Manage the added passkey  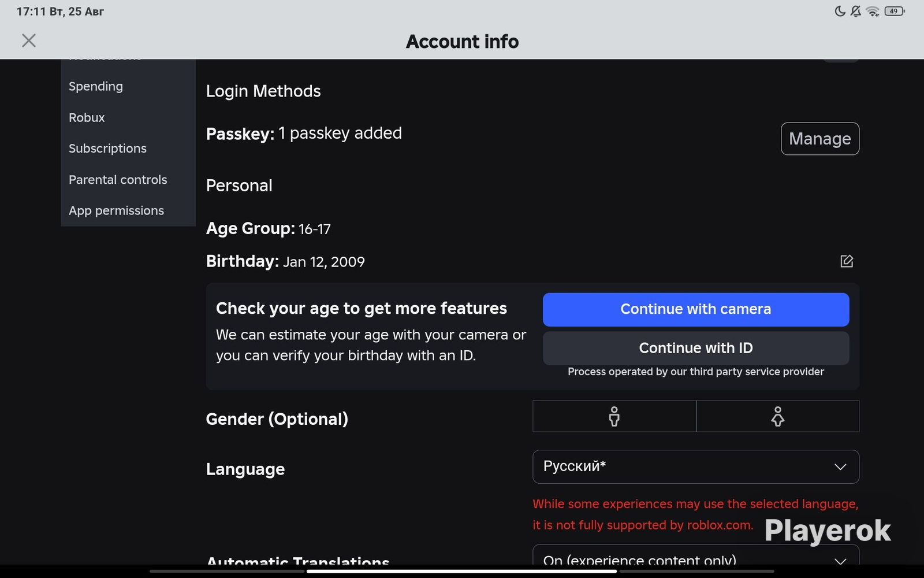coord(820,139)
